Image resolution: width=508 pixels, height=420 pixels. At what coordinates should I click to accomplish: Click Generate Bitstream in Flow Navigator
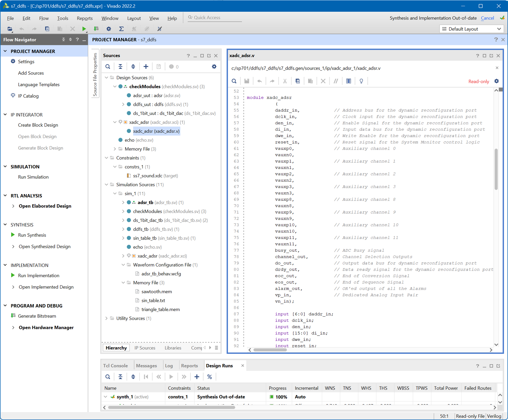[x=37, y=316]
